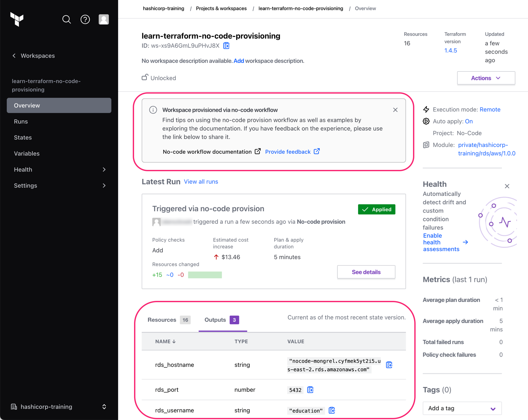528x420 pixels.
Task: Click the Auto apply On link
Action: tap(469, 121)
